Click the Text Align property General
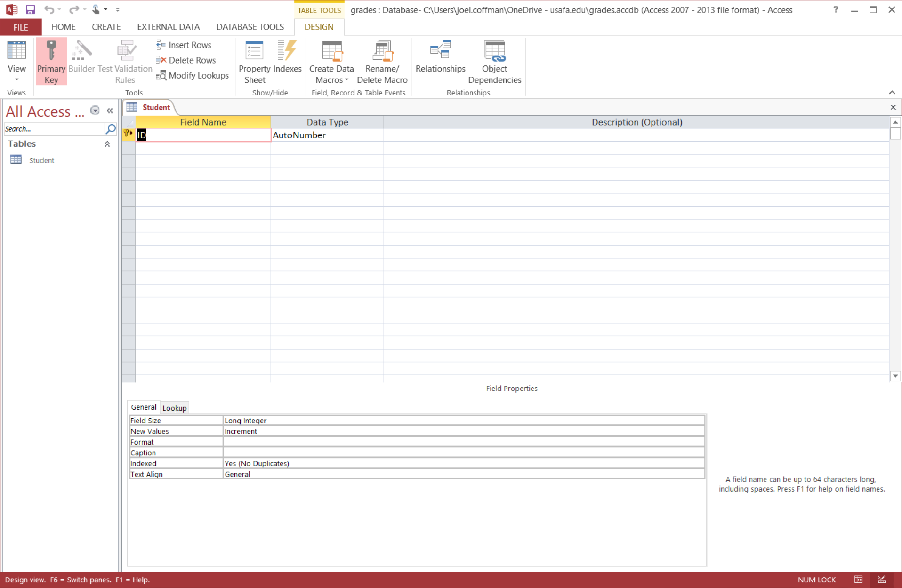Viewport: 902px width, 588px height. (x=464, y=475)
